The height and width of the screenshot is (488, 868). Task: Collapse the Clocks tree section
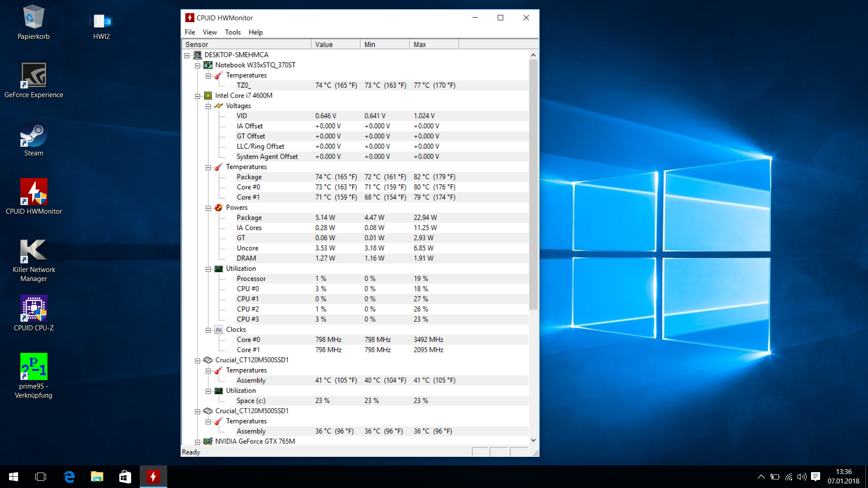208,330
